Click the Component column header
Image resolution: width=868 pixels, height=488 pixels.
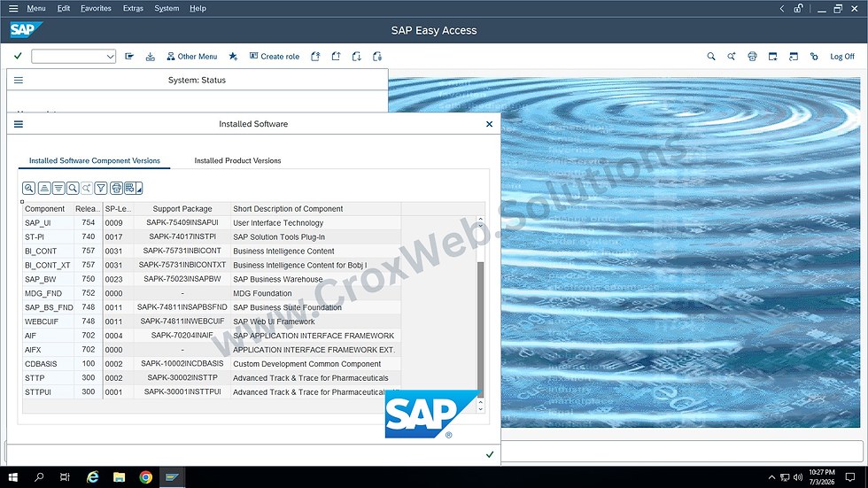click(x=48, y=209)
